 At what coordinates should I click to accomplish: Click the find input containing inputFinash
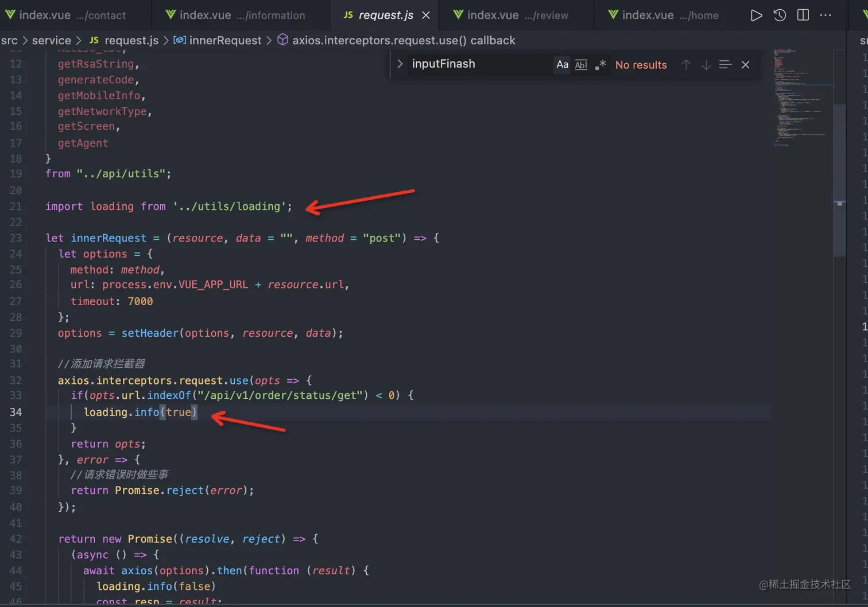pyautogui.click(x=481, y=64)
